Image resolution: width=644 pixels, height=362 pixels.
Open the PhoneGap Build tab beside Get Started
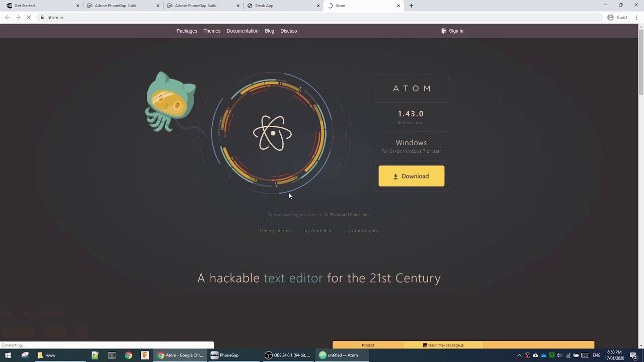pos(123,6)
